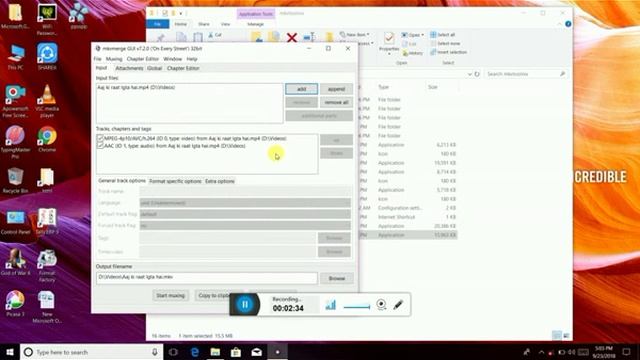Collapse Explorer ribbon chevron
The image size is (640, 360).
coord(560,24)
